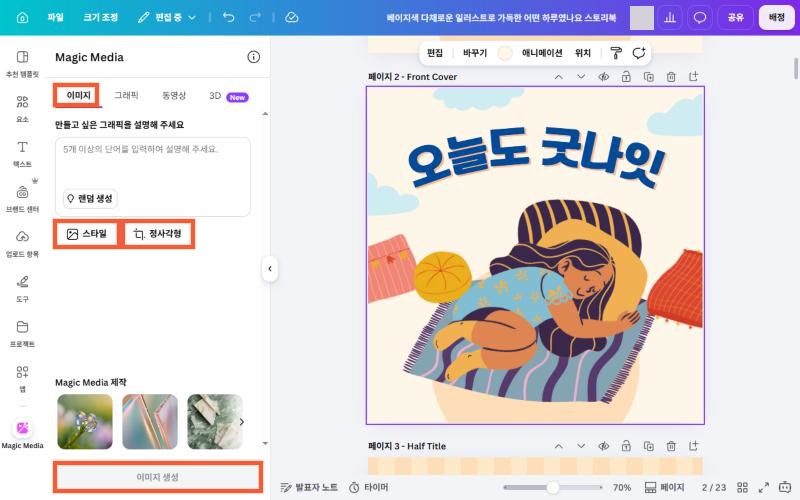Go to Canva home icon
This screenshot has width=800, height=500.
pos(22,18)
